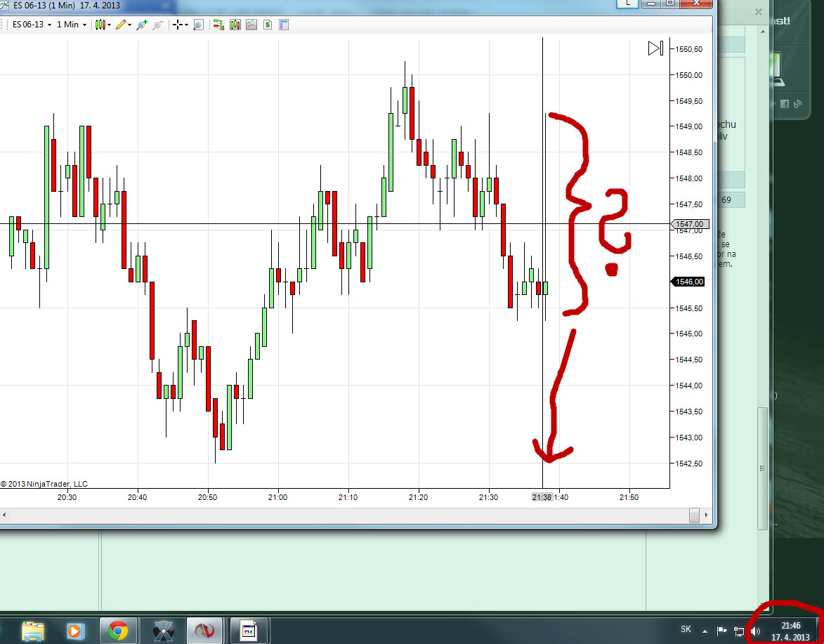Click the horizontal scrollbar right arrow
The width and height of the screenshot is (824, 644).
click(706, 515)
